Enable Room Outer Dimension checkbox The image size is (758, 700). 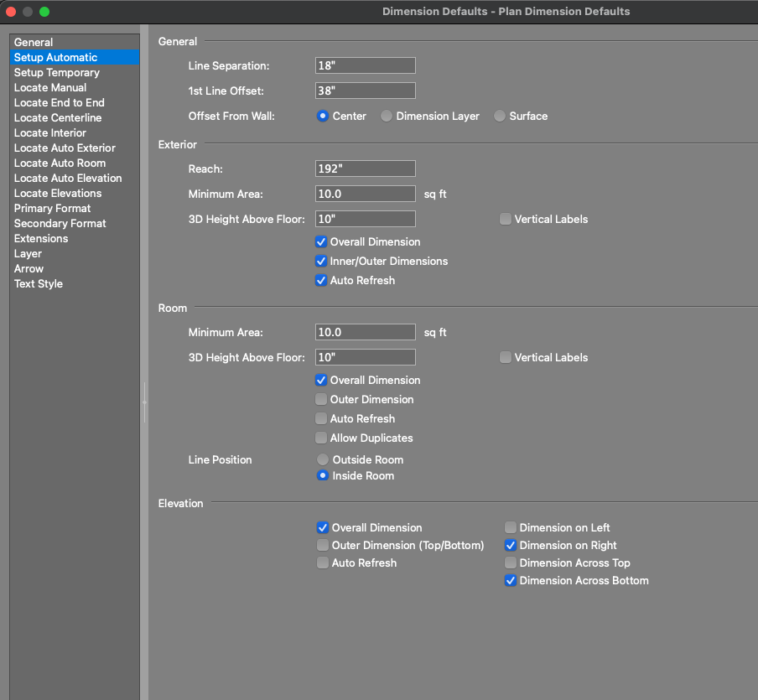[321, 400]
